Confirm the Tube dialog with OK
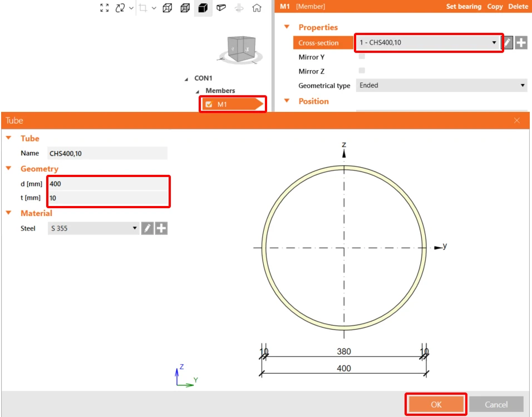Image resolution: width=532 pixels, height=417 pixels. click(436, 404)
